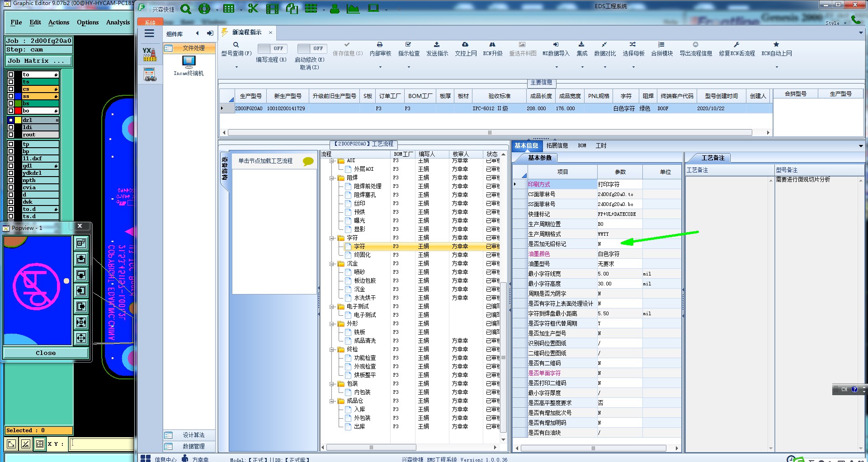Open the Analysis menu in Graphic Editor
The image size is (868, 462).
pyautogui.click(x=118, y=22)
